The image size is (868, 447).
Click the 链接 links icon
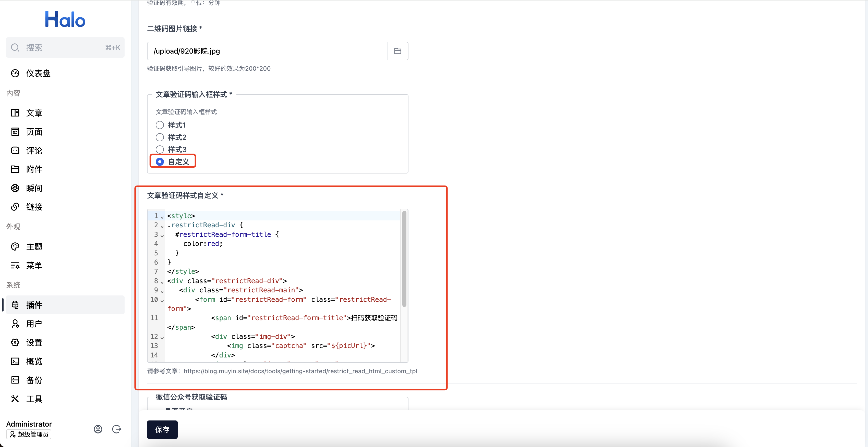15,207
